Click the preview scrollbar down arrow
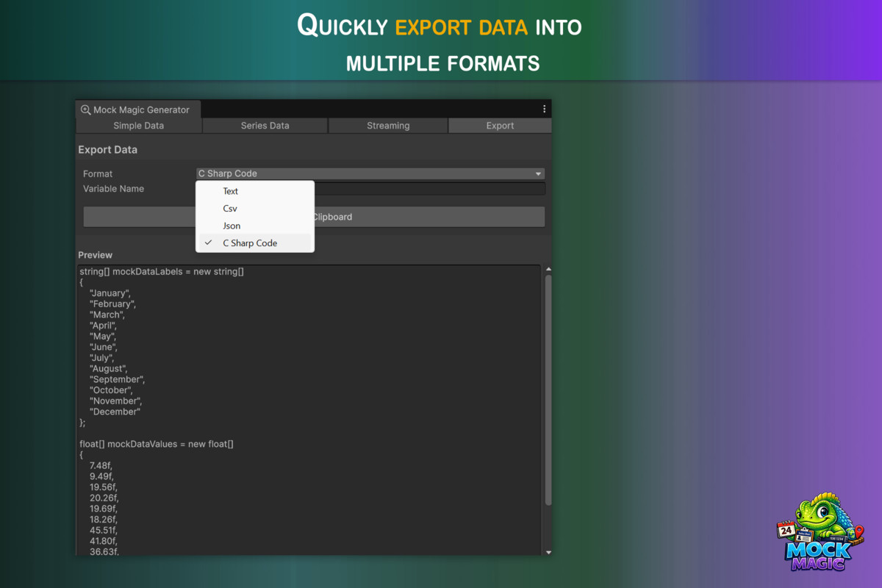 [x=548, y=551]
